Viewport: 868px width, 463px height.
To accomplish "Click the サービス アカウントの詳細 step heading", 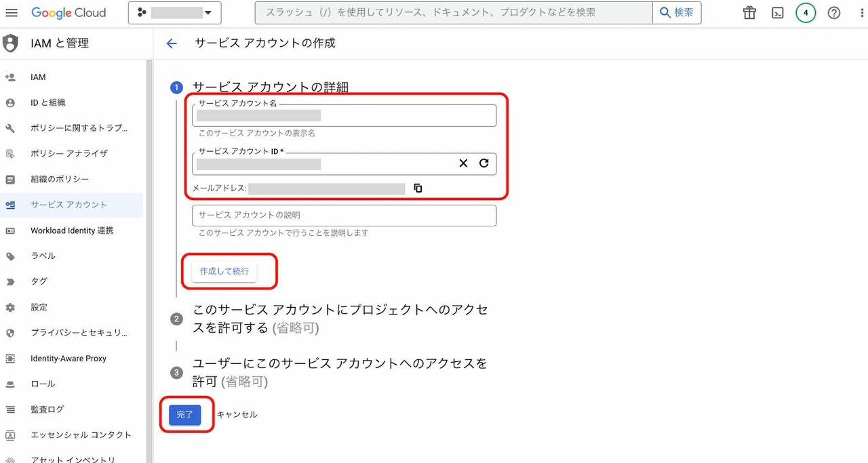I will 271,87.
